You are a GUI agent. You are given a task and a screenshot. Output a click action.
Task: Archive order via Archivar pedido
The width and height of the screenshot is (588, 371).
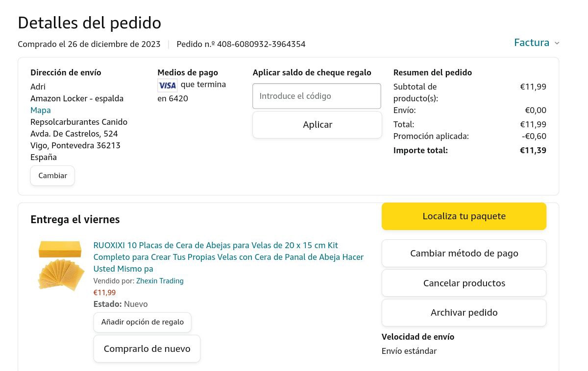pos(464,313)
